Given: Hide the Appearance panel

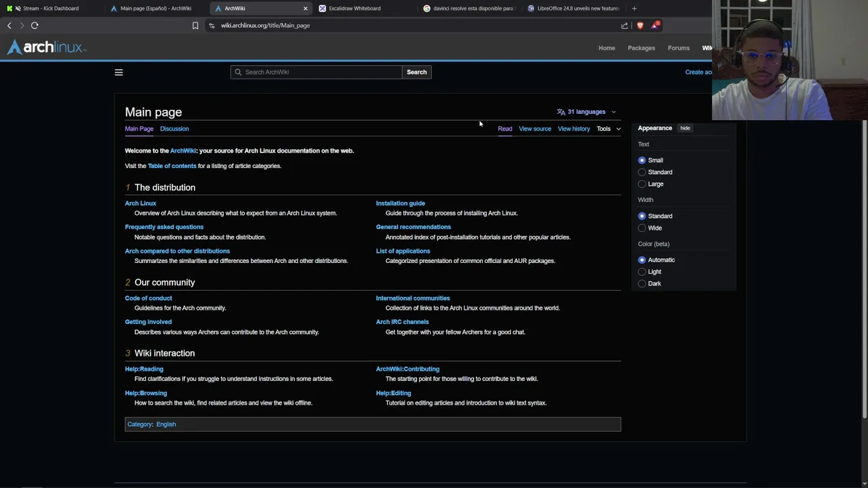Looking at the screenshot, I should click(685, 128).
